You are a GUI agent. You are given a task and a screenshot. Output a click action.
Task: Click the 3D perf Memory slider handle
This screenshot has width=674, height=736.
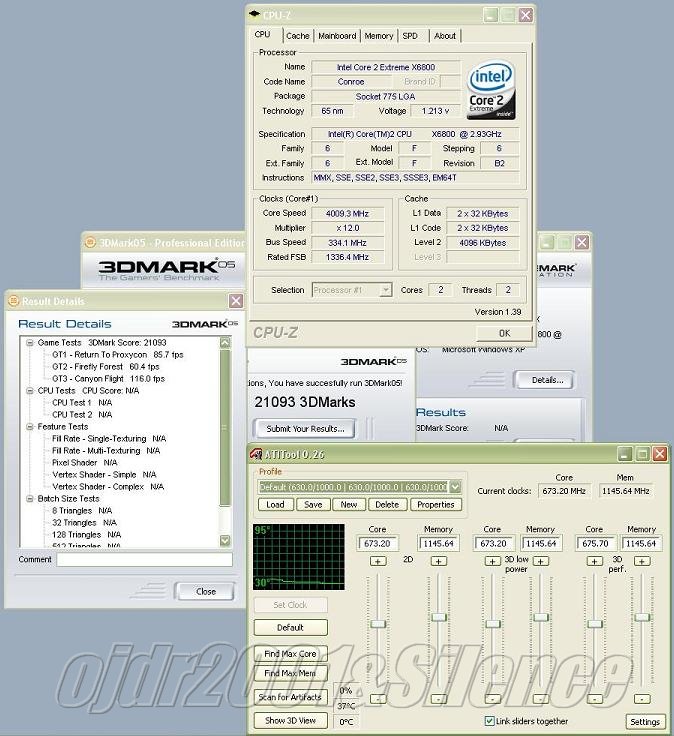(x=643, y=617)
